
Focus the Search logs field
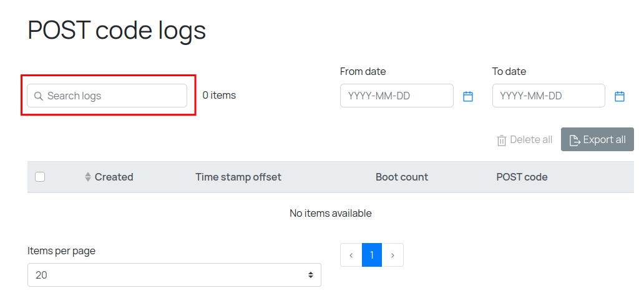(x=112, y=96)
